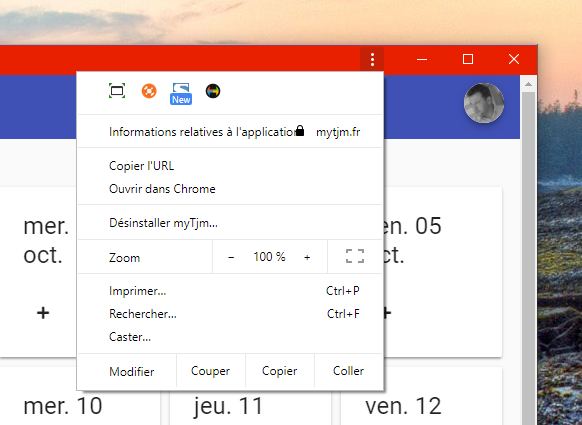Viewport: 582px width, 425px height.
Task: Click the user profile avatar
Action: tap(484, 103)
